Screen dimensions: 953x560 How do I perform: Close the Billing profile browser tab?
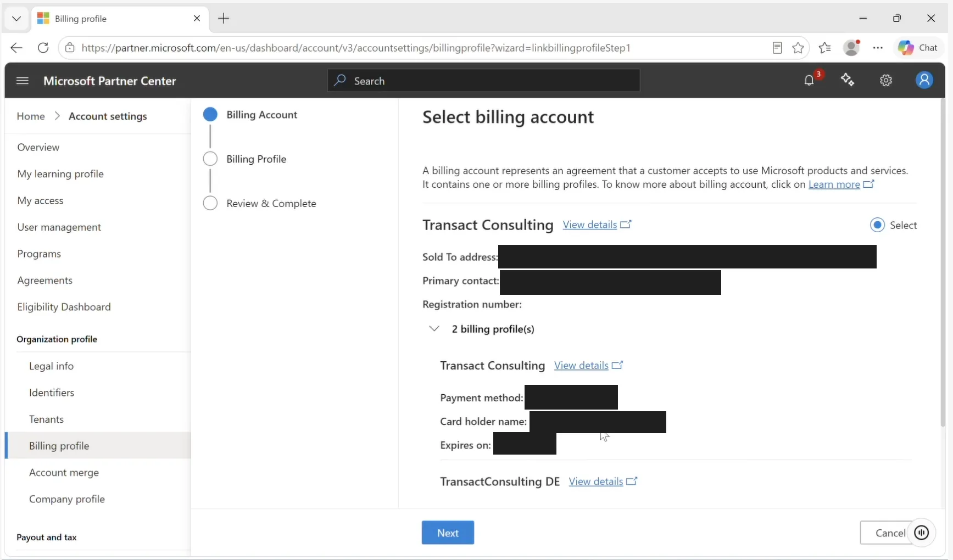click(197, 19)
